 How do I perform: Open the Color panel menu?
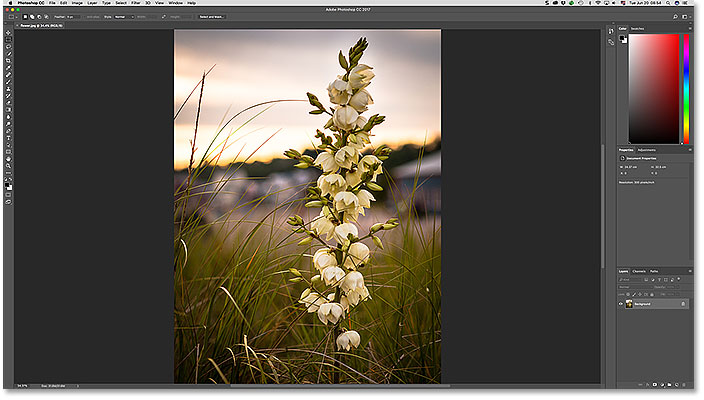690,28
